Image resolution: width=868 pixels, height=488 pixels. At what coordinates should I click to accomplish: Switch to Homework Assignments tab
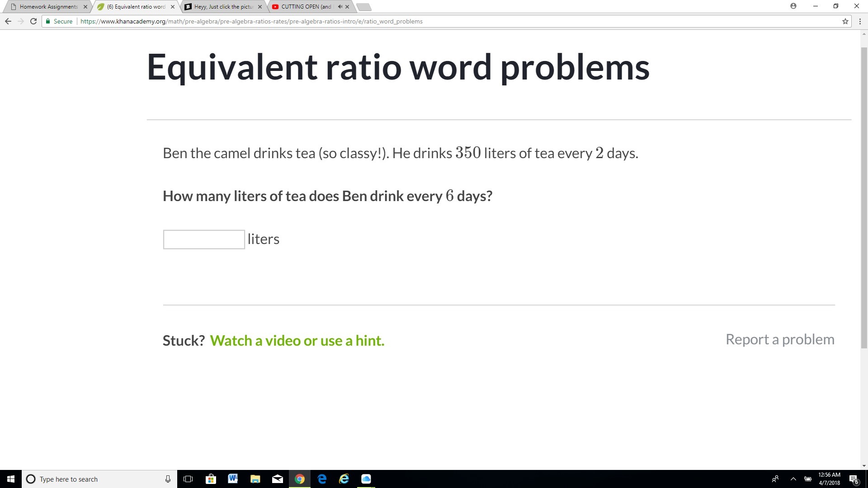[x=48, y=7]
